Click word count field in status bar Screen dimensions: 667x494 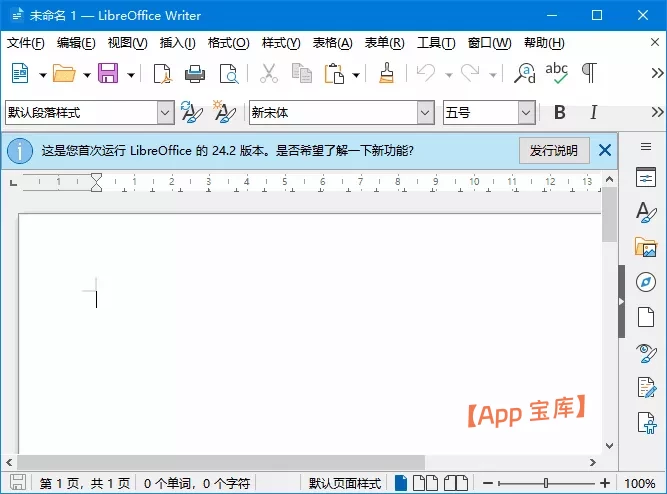pos(196,484)
